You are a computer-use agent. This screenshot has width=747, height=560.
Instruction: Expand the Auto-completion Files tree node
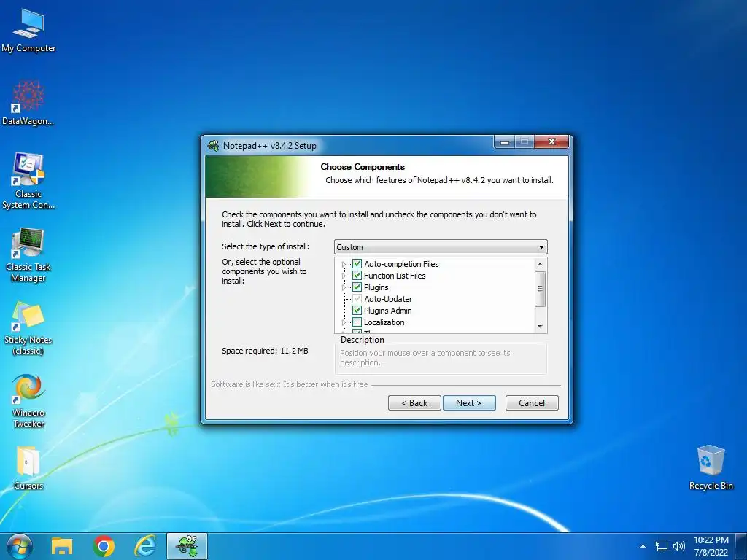click(344, 264)
